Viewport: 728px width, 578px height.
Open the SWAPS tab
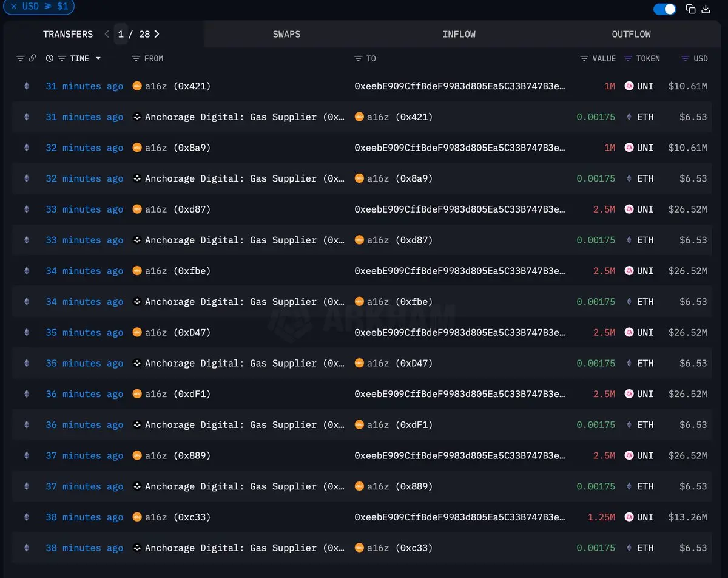[286, 34]
